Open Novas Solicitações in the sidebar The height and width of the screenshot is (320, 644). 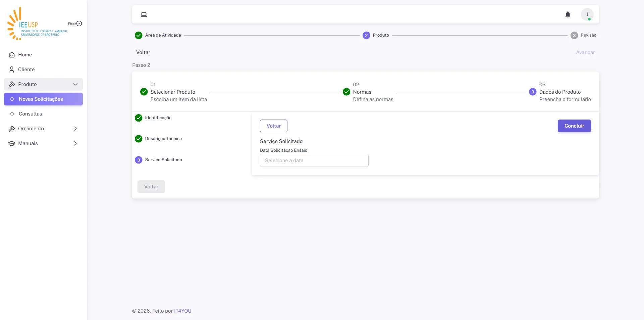click(43, 99)
